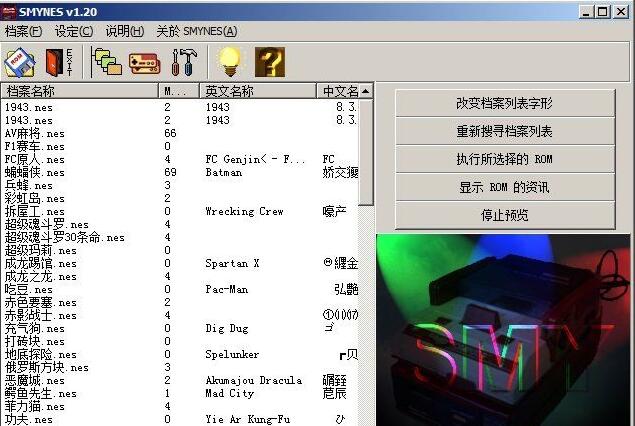Click the Wrecking Crew English name cell

click(244, 211)
